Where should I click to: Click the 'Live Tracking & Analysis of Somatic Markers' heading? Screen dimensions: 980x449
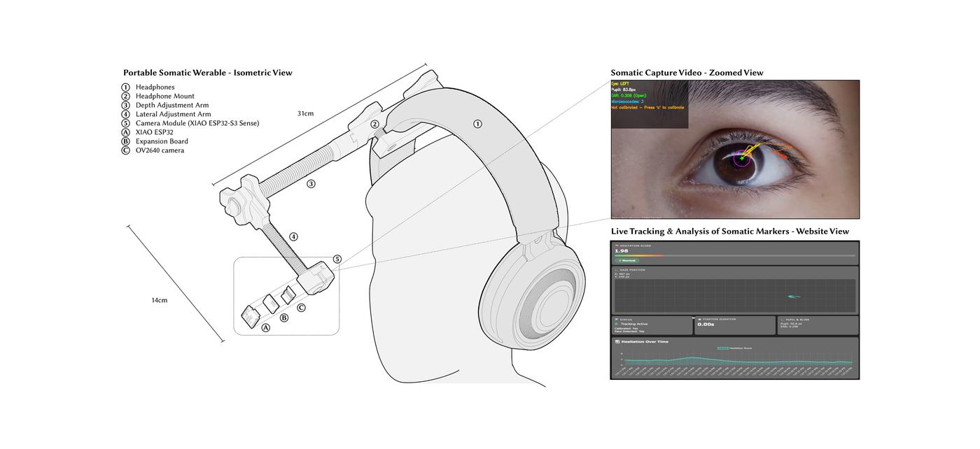point(730,231)
